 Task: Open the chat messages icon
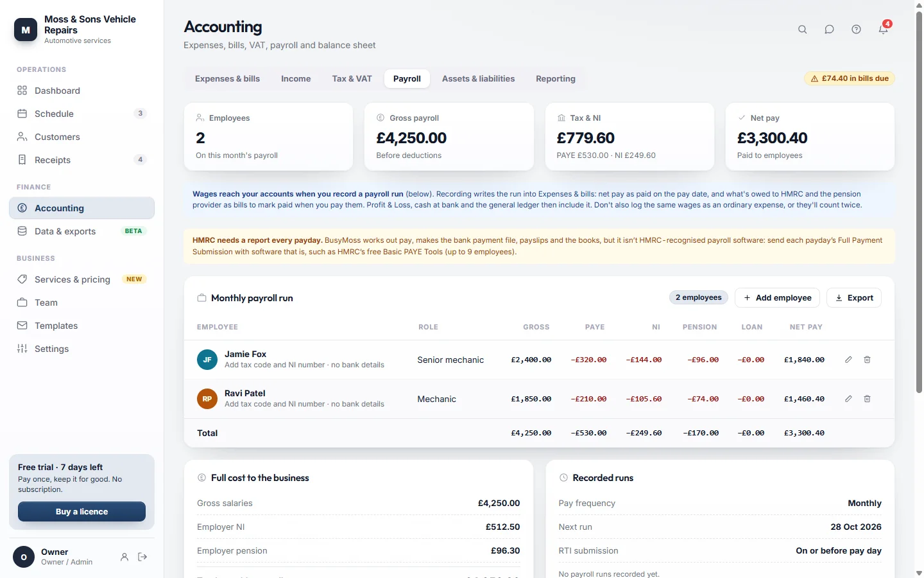(829, 30)
